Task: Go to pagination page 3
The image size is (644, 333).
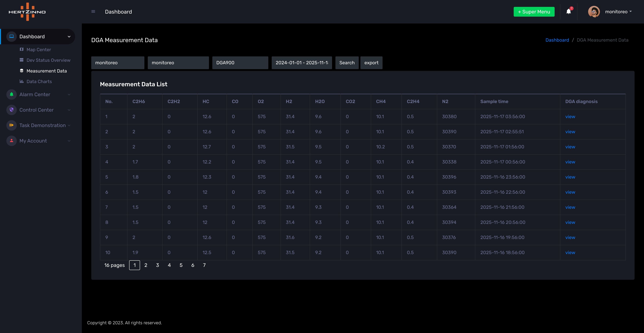Action: 157,265
